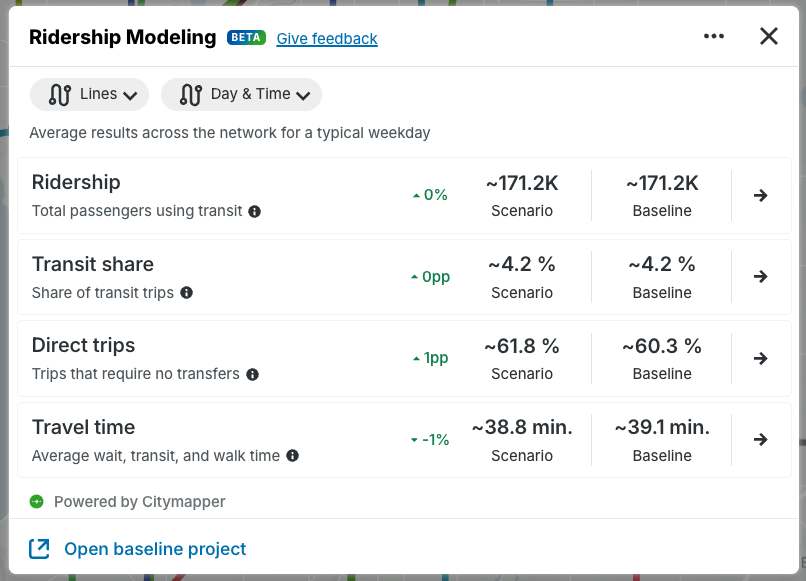Click the Travel time row arrow icon
Viewport: 806px width, 581px height.
pyautogui.click(x=760, y=440)
